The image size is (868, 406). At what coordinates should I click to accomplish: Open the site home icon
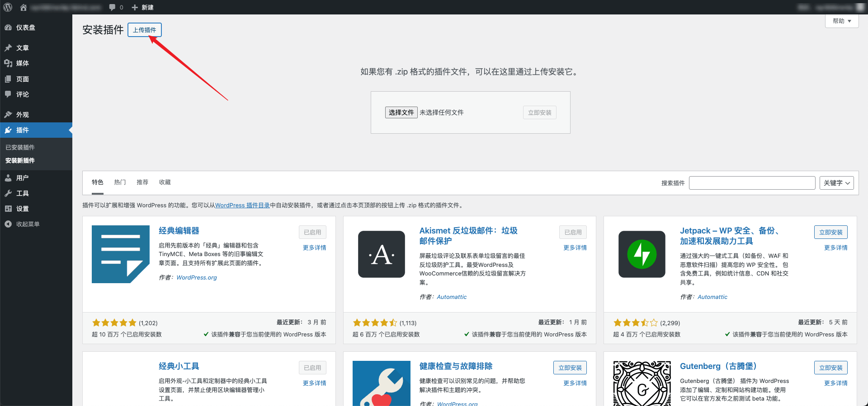tap(24, 7)
